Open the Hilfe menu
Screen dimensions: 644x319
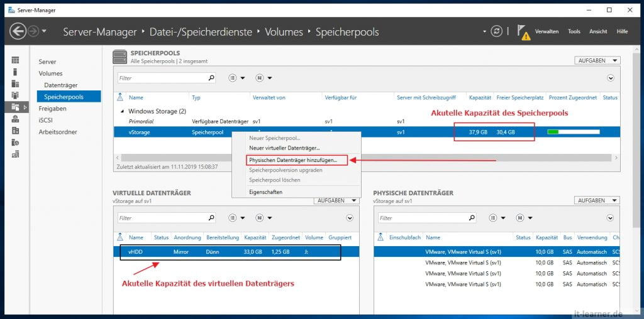[622, 31]
